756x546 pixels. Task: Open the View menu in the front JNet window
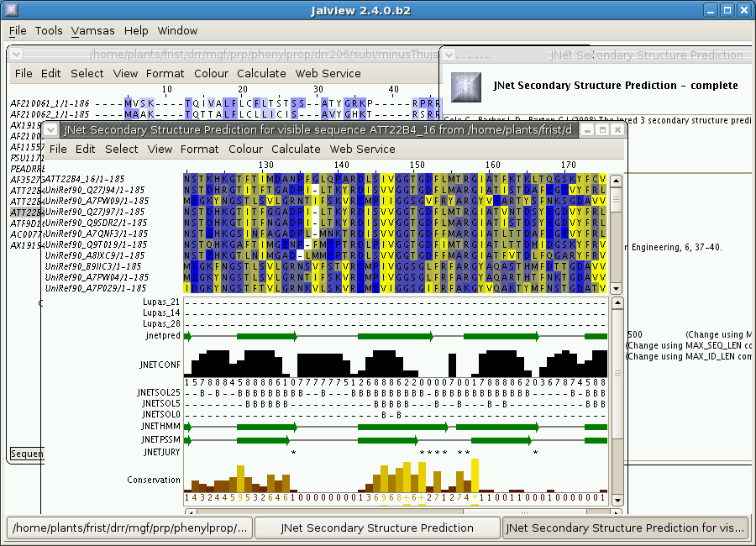[x=160, y=149]
